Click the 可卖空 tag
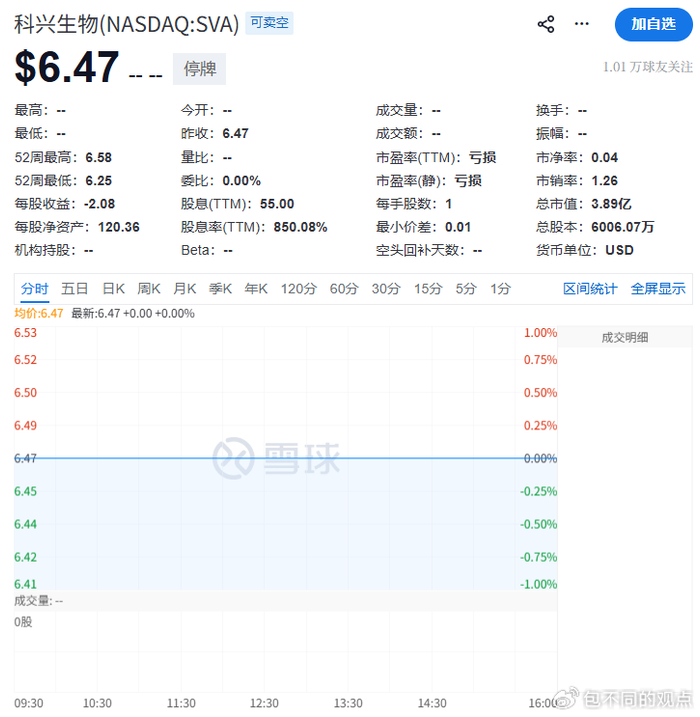The width and height of the screenshot is (700, 717). pos(270,23)
